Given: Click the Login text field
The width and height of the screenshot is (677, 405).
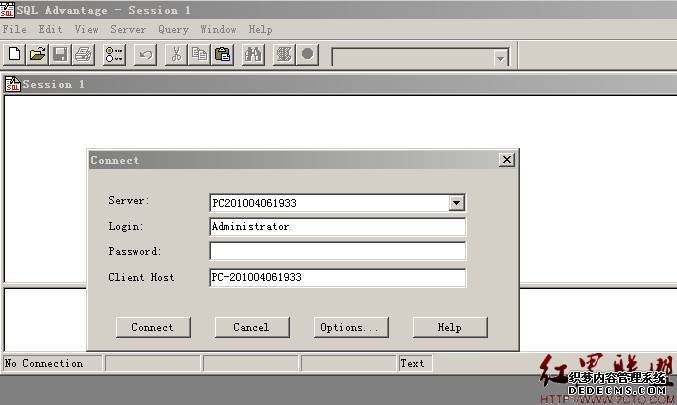Looking at the screenshot, I should [337, 227].
